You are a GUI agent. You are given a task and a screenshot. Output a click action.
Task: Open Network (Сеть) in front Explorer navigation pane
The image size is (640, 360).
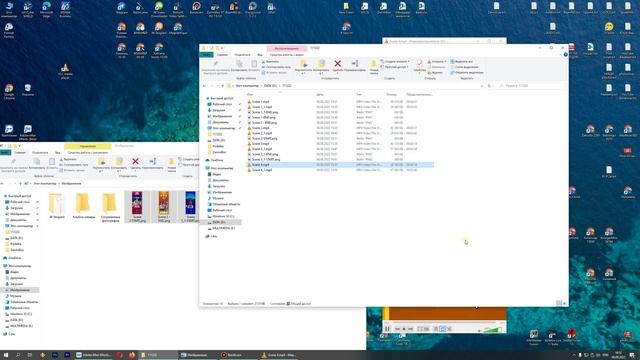[214, 236]
